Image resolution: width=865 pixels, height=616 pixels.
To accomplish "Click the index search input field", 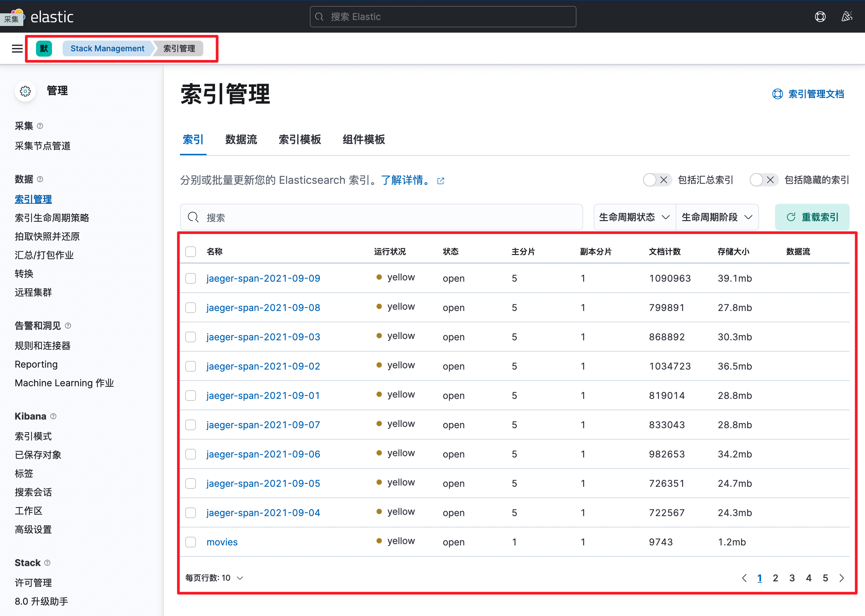I will (381, 217).
